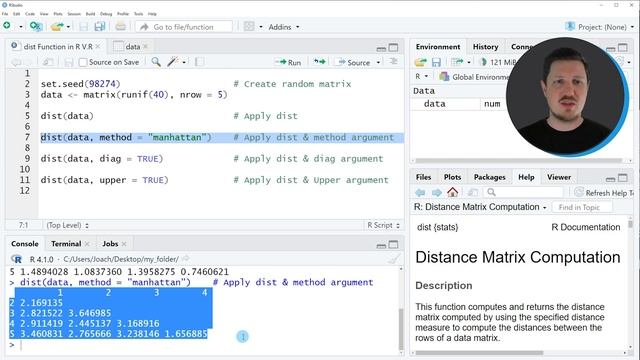The image size is (640, 360).
Task: Click the Save current document toolbar icon
Action: pyautogui.click(x=84, y=27)
